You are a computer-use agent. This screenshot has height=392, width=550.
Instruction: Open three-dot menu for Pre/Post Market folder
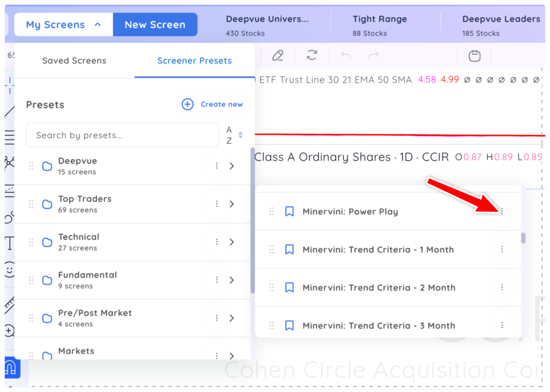click(x=217, y=318)
